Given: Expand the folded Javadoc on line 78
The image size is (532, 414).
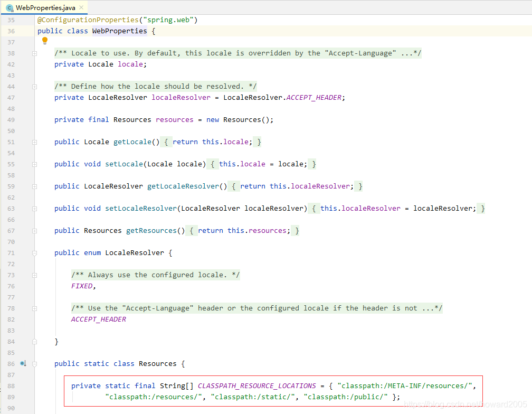Looking at the screenshot, I should (x=35, y=308).
